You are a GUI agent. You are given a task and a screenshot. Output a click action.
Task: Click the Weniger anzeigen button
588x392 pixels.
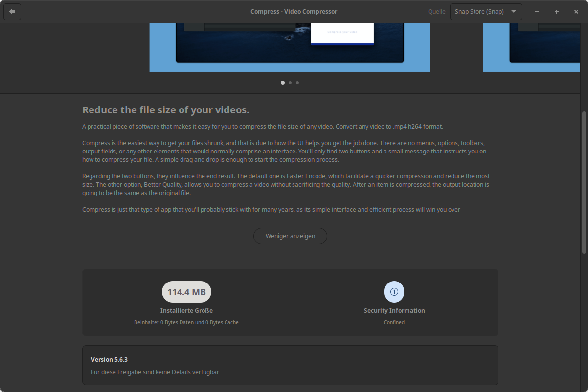pyautogui.click(x=290, y=236)
